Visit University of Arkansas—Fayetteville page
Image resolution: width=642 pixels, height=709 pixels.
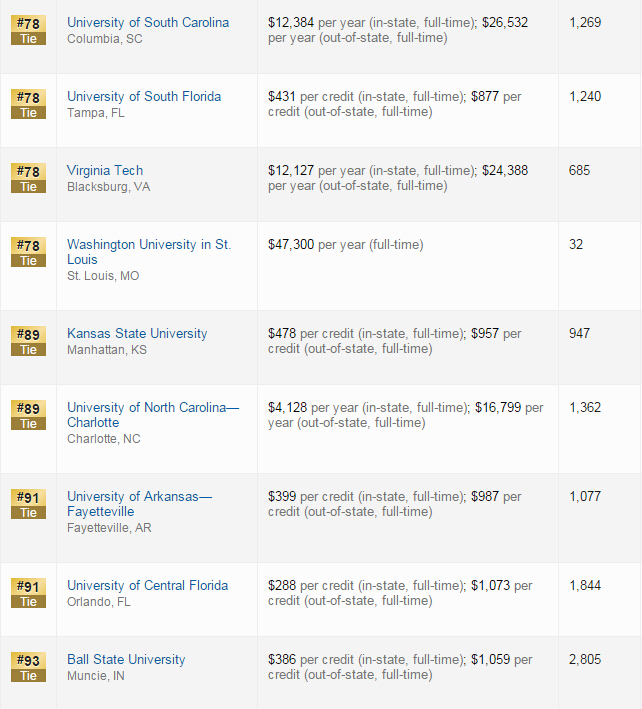click(x=139, y=504)
